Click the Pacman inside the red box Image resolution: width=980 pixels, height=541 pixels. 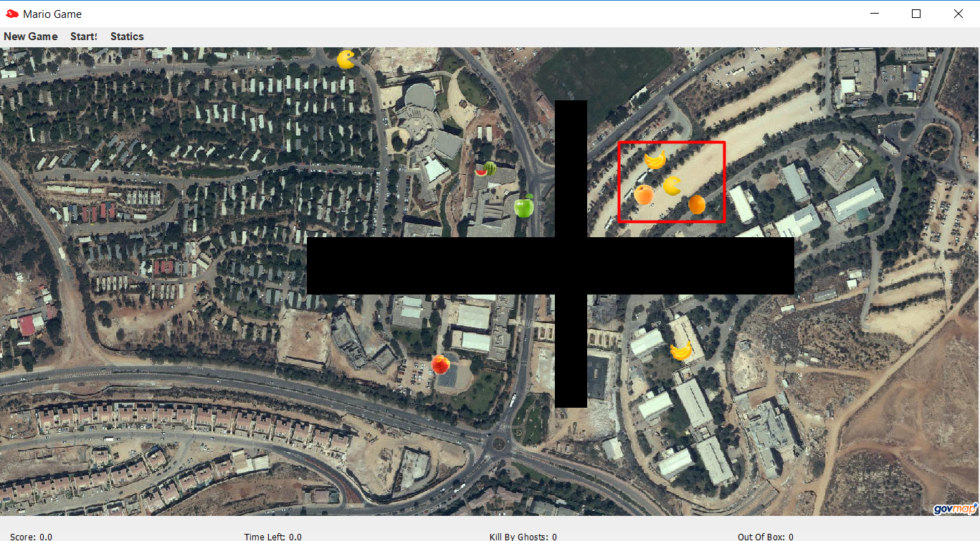click(672, 186)
